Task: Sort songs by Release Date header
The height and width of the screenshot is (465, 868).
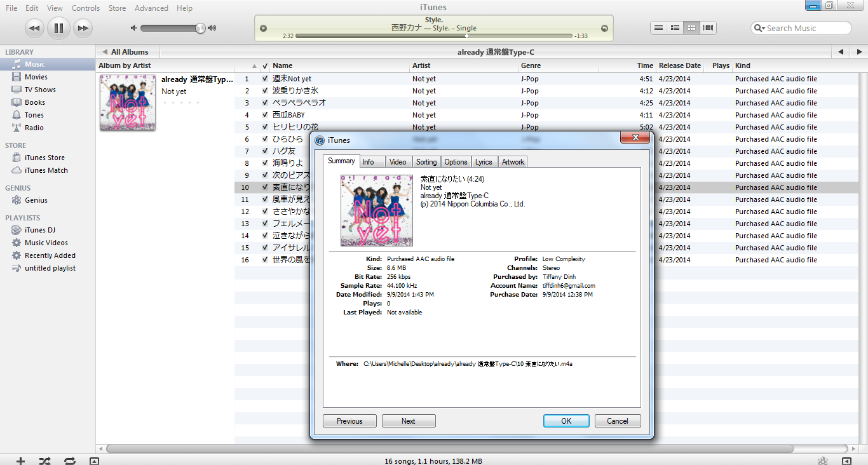Action: click(679, 65)
